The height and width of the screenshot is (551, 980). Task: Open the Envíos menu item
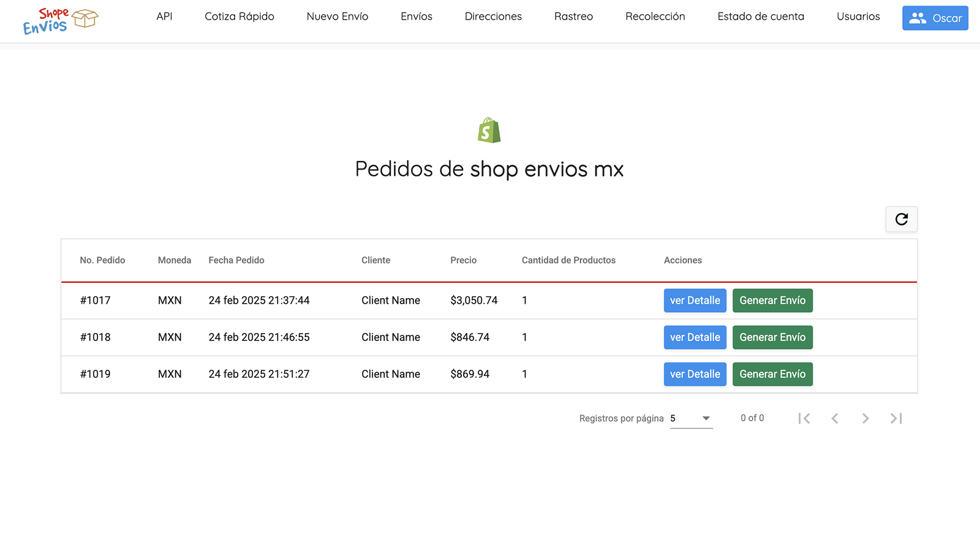[x=416, y=17]
